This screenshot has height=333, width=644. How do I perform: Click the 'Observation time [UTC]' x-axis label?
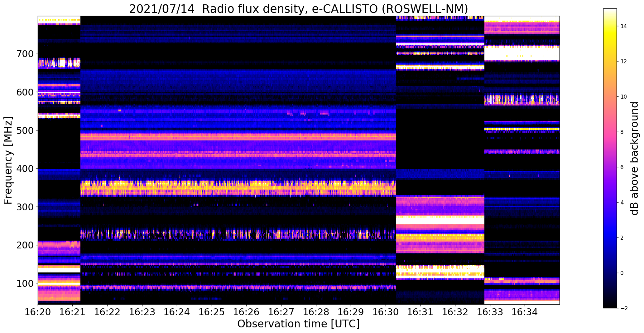(x=298, y=324)
